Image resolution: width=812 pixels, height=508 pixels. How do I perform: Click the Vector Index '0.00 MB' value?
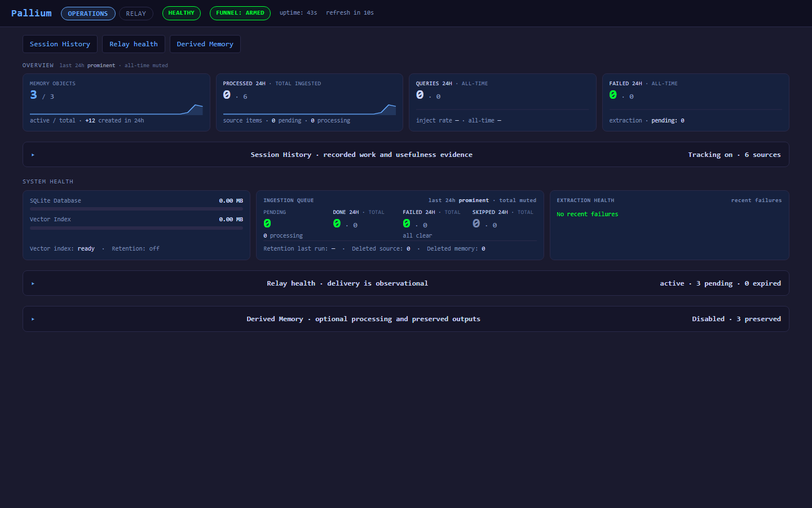click(x=231, y=220)
